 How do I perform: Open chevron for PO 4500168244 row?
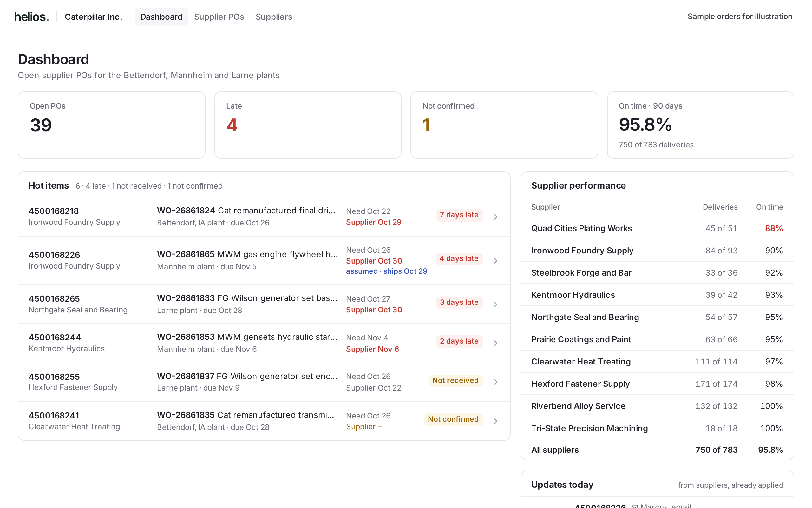point(495,343)
